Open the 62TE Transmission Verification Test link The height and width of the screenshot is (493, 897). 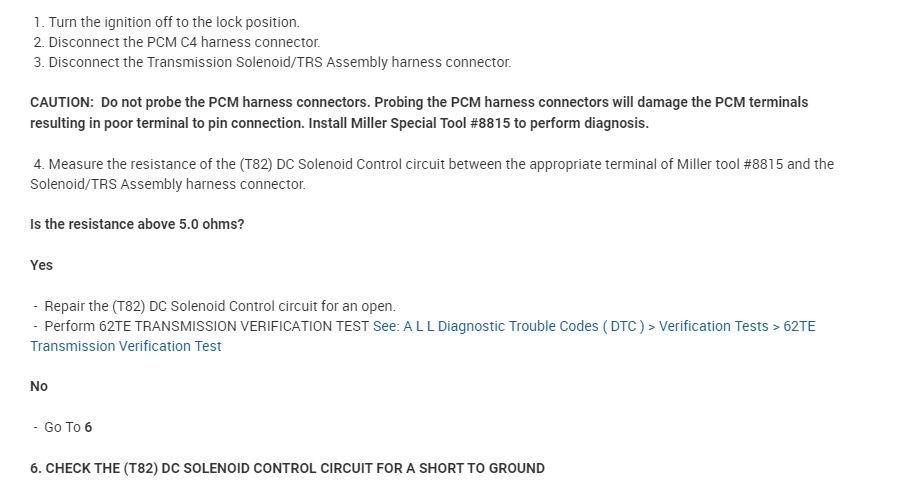pos(125,346)
